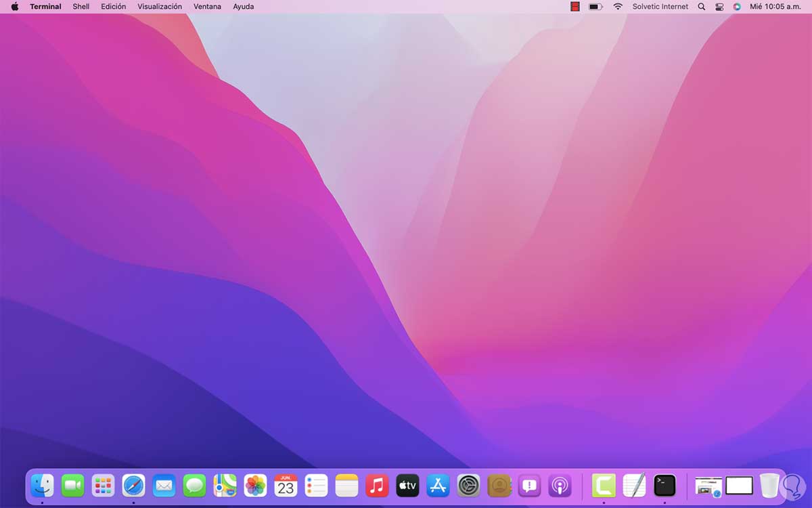
Task: Open TextEdit from the Dock
Action: pos(634,486)
